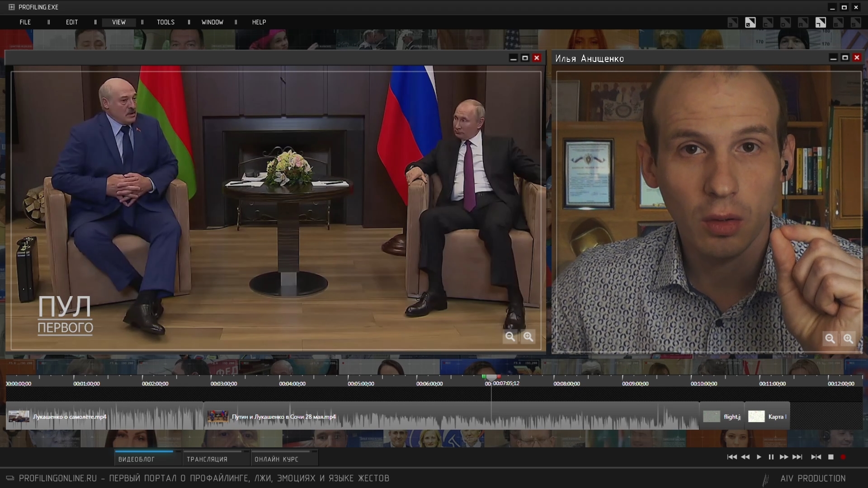The height and width of the screenshot is (488, 868).
Task: Skip to the start of the timeline
Action: [731, 457]
